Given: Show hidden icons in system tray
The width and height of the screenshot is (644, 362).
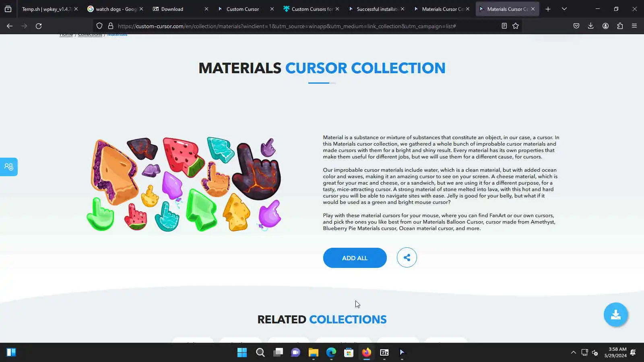Looking at the screenshot, I should (x=573, y=352).
